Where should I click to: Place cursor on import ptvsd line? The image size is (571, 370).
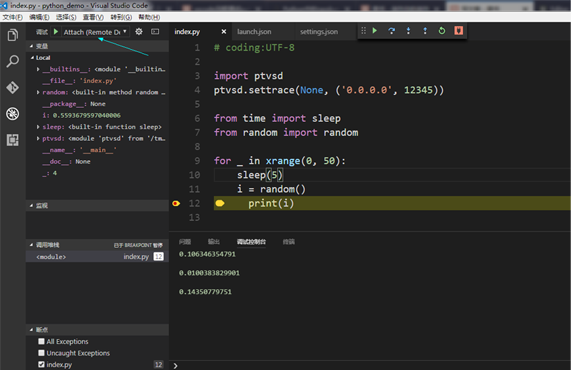click(248, 76)
